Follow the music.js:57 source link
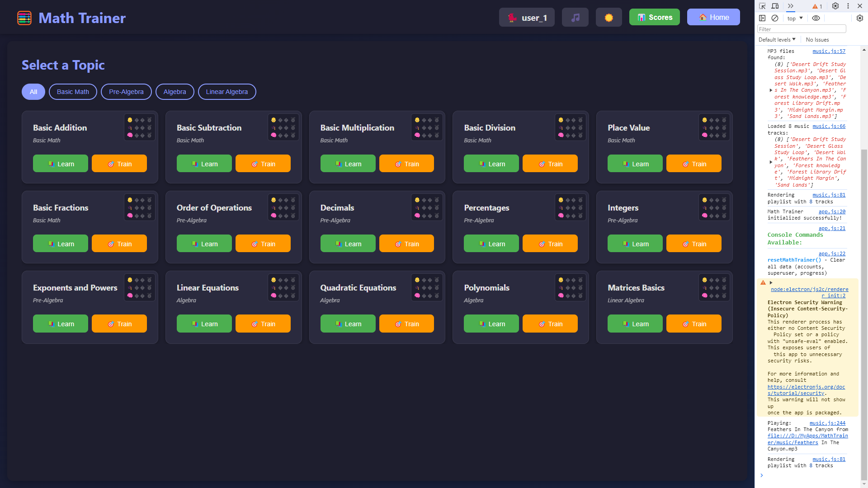 (x=829, y=51)
